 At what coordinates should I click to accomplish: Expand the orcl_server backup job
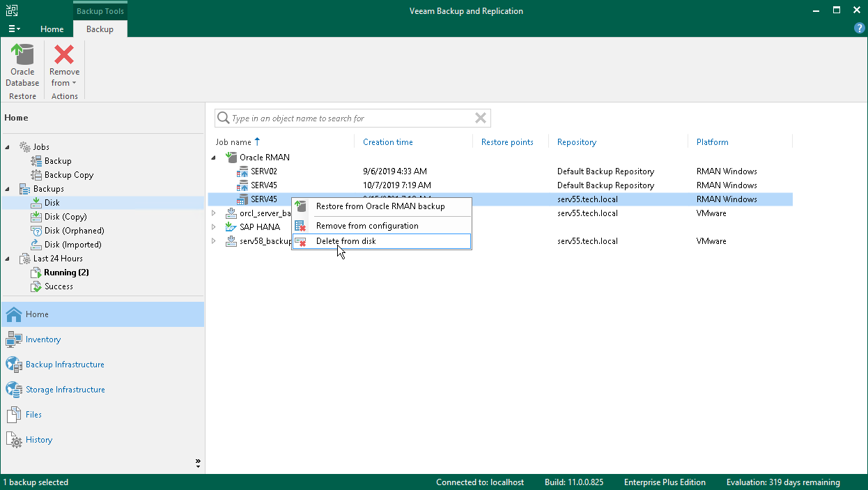tap(214, 213)
